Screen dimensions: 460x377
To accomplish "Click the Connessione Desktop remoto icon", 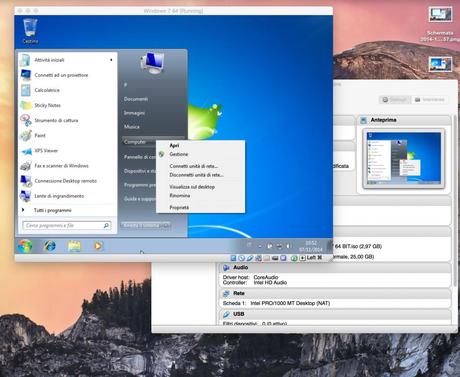I will (26, 181).
